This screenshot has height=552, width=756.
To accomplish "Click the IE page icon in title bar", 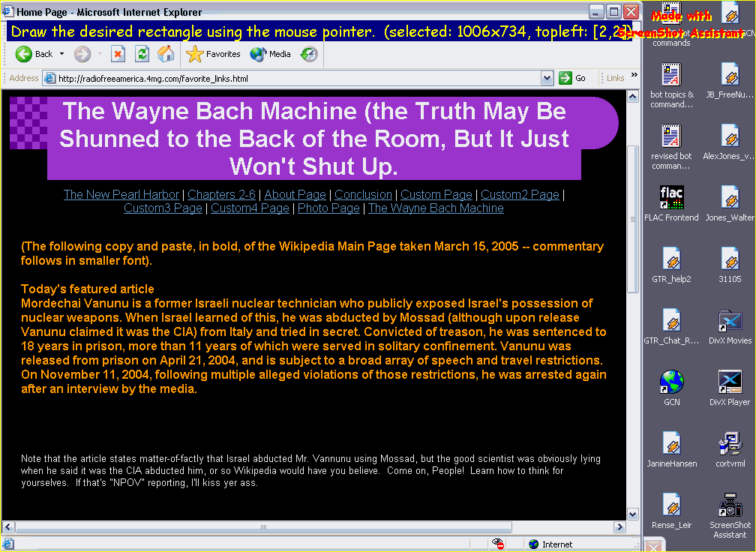I will pyautogui.click(x=7, y=11).
